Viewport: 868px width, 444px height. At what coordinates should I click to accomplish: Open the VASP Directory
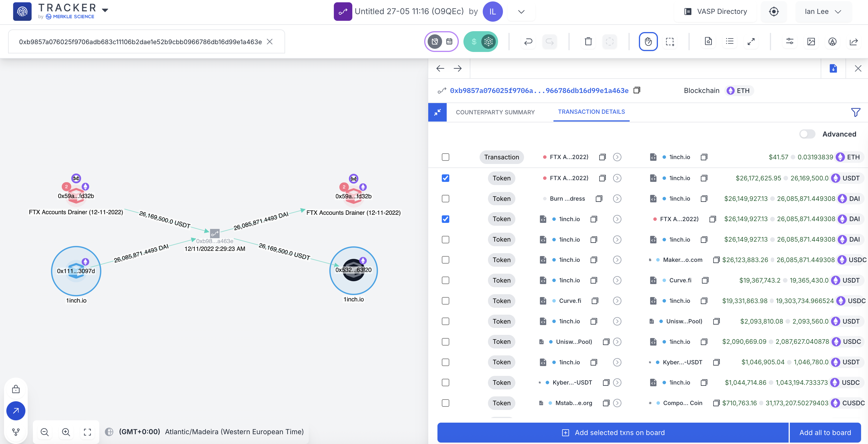pos(716,12)
